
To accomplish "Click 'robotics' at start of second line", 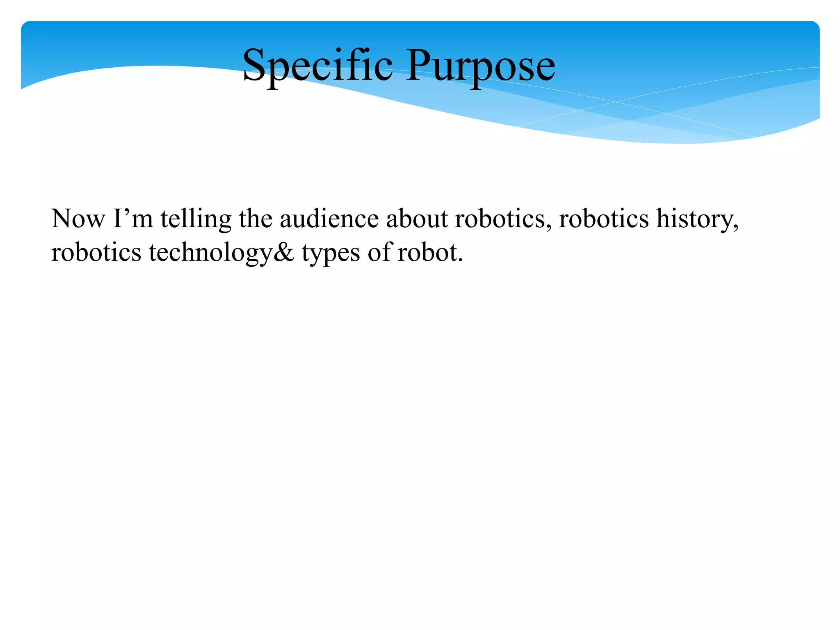I will [96, 252].
